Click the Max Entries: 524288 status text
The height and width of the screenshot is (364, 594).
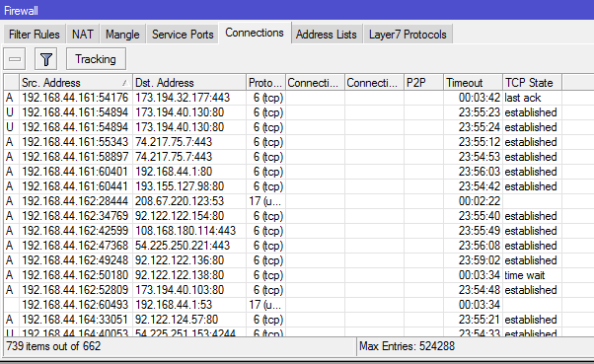(407, 346)
